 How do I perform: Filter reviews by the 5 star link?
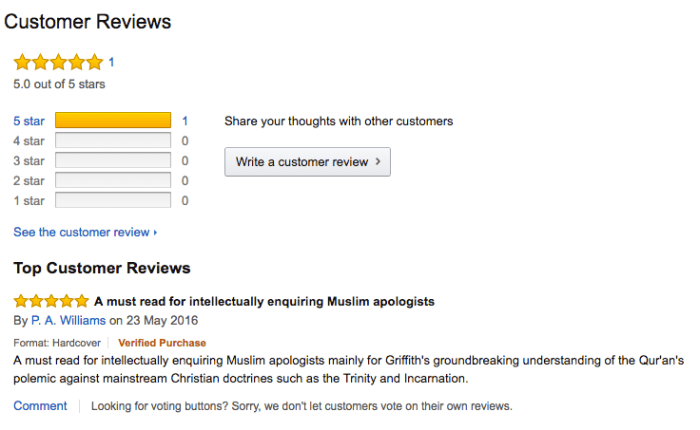click(x=28, y=121)
